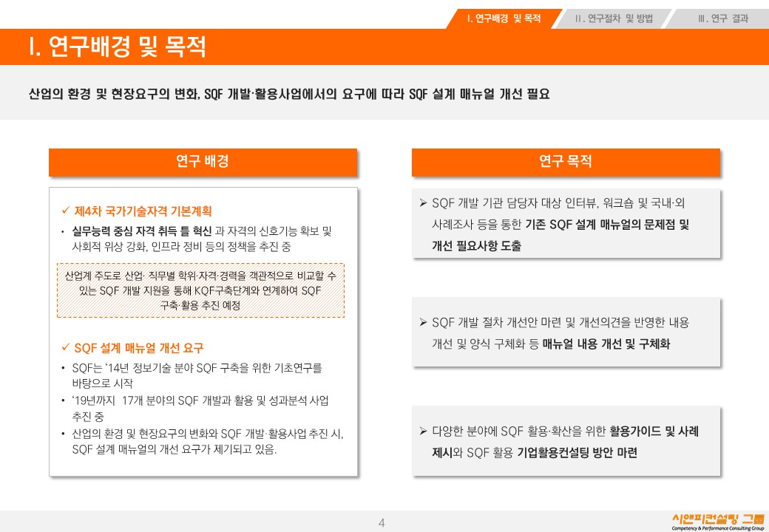Screen dimensions: 769x532
Task: Click the orange '연구 목적' header box
Action: click(566, 162)
